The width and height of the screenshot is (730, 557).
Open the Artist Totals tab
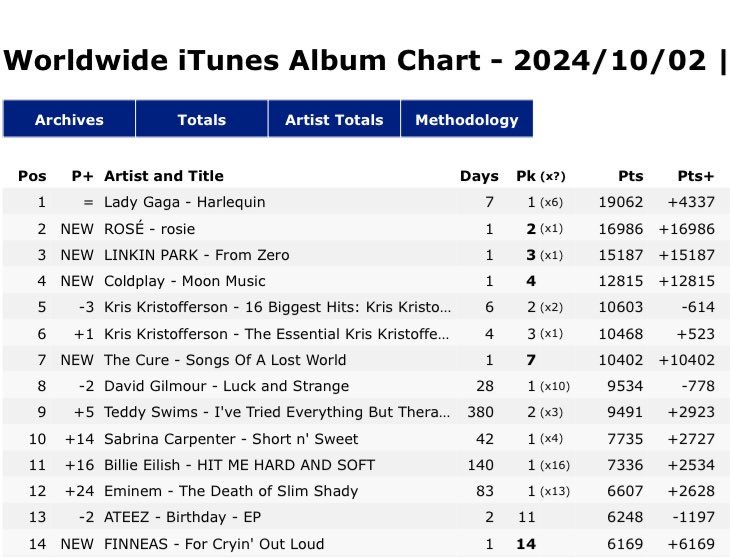(334, 120)
